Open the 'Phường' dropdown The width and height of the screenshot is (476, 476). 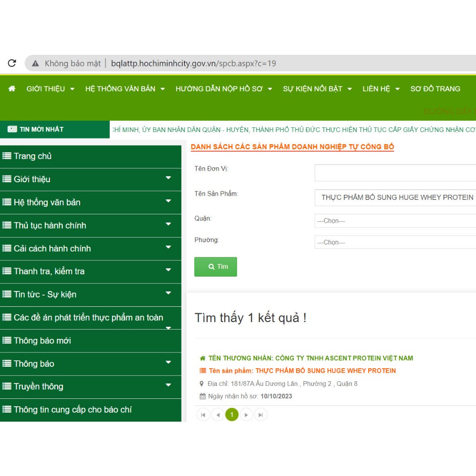click(395, 242)
